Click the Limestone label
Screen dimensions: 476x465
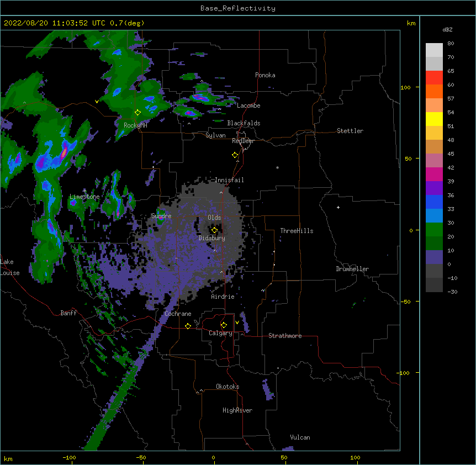[x=84, y=197]
